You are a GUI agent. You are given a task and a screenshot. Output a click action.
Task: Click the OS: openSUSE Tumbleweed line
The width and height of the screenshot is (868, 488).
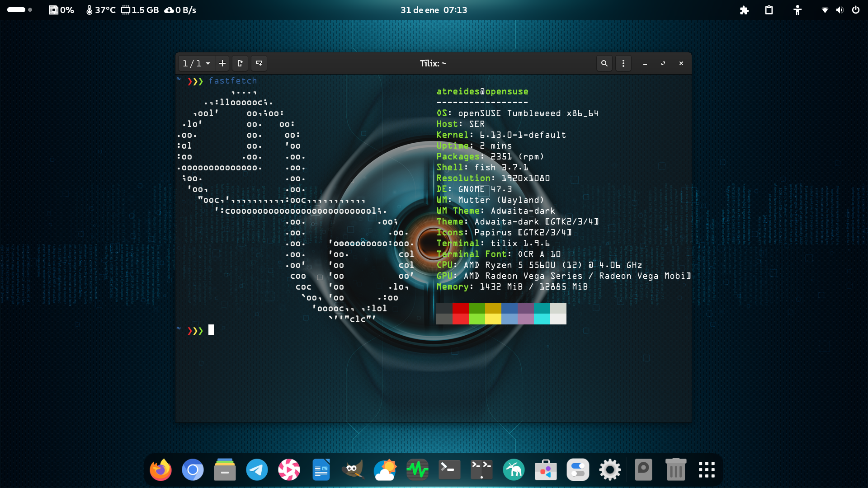(517, 113)
